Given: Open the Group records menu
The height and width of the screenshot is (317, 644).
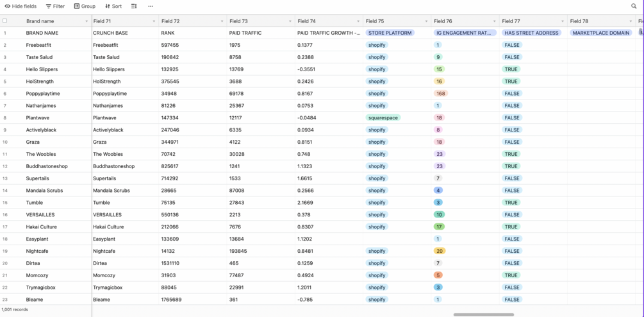Looking at the screenshot, I should (85, 6).
